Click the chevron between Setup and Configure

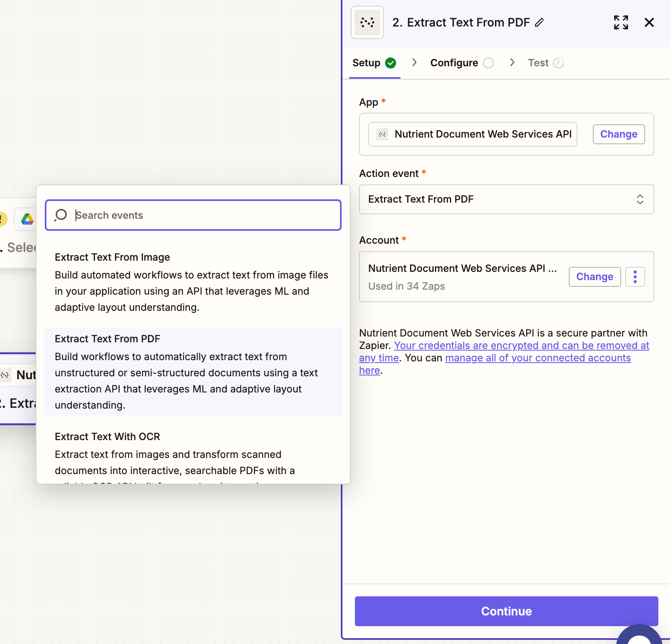point(414,63)
